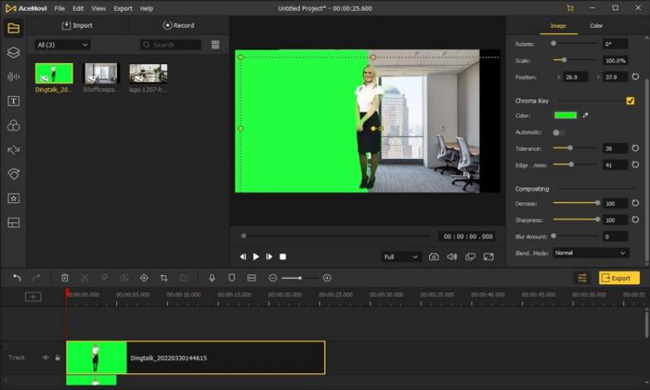Click the Undo arrow in timeline toolbar
The height and width of the screenshot is (390, 650).
click(17, 278)
